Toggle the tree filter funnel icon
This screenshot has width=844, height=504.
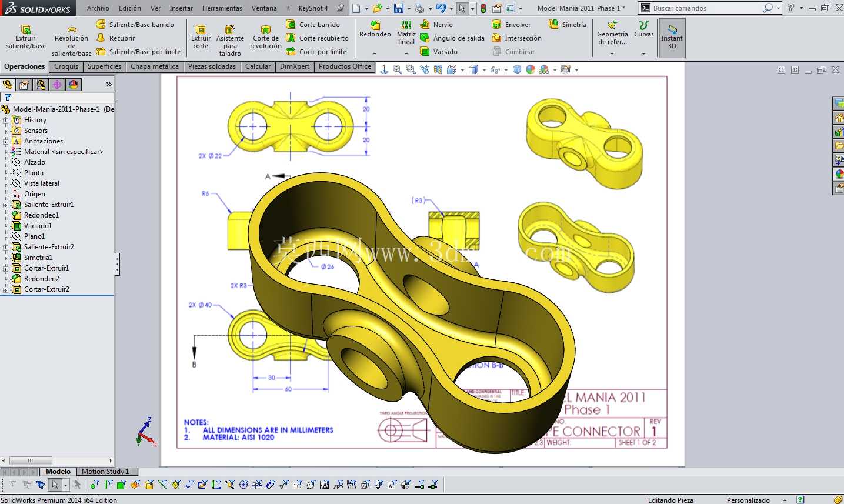tap(8, 98)
